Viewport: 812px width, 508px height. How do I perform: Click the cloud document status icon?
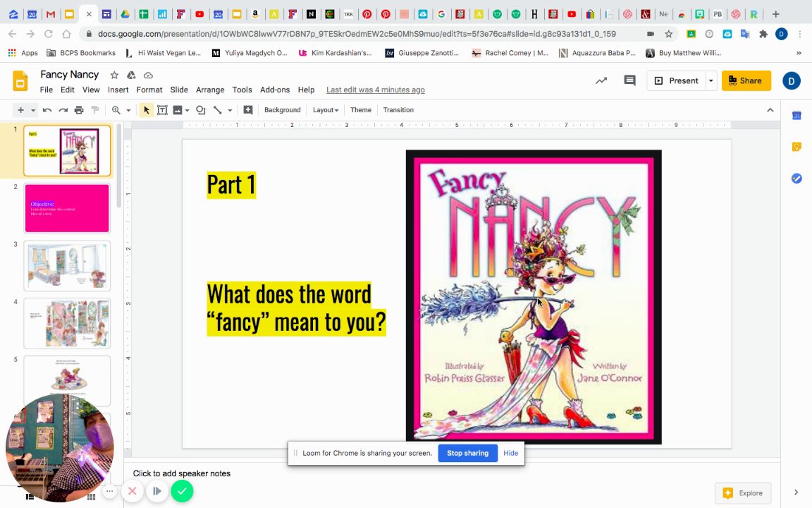tap(148, 75)
